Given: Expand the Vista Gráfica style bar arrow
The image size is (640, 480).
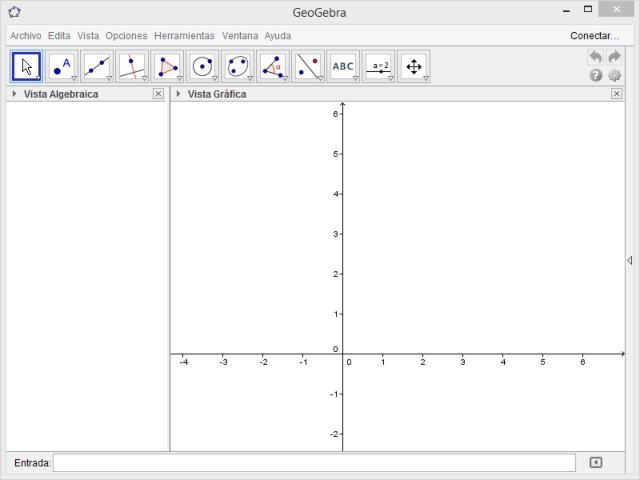Looking at the screenshot, I should pyautogui.click(x=178, y=94).
